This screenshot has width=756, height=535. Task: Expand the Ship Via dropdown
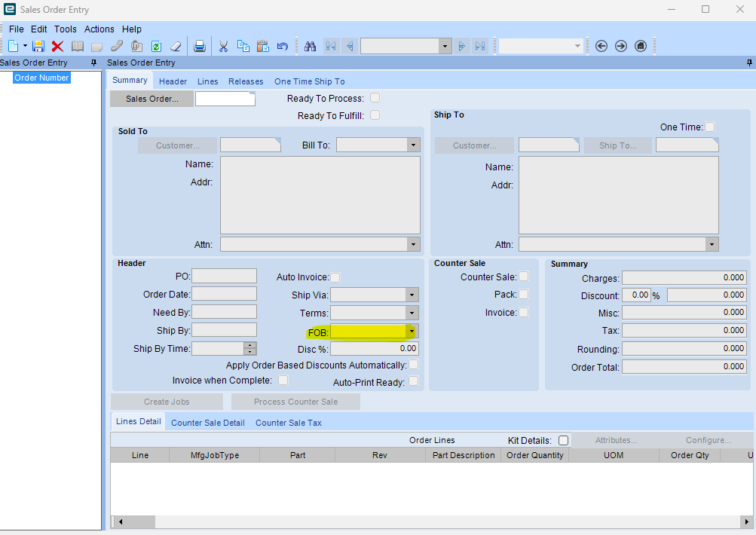[412, 295]
